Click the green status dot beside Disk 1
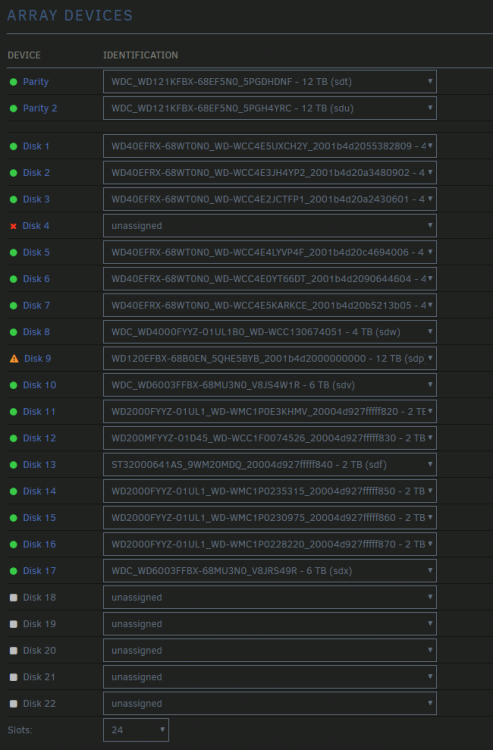The height and width of the screenshot is (750, 493). coord(13,146)
